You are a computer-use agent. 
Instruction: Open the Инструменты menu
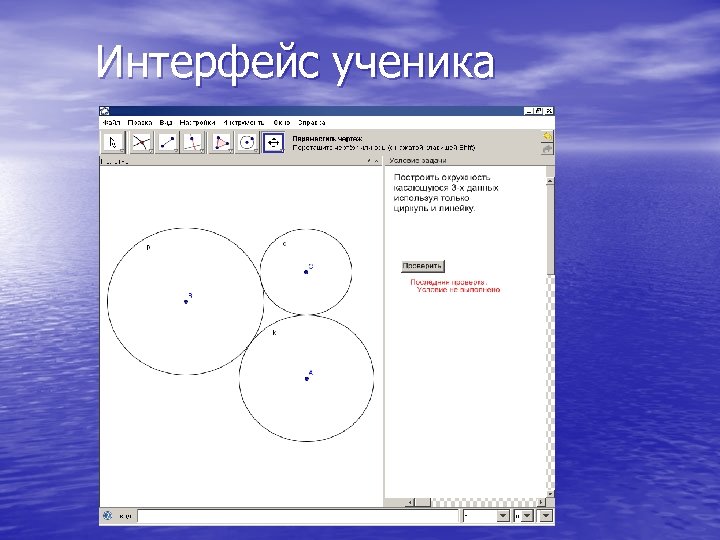pos(244,123)
